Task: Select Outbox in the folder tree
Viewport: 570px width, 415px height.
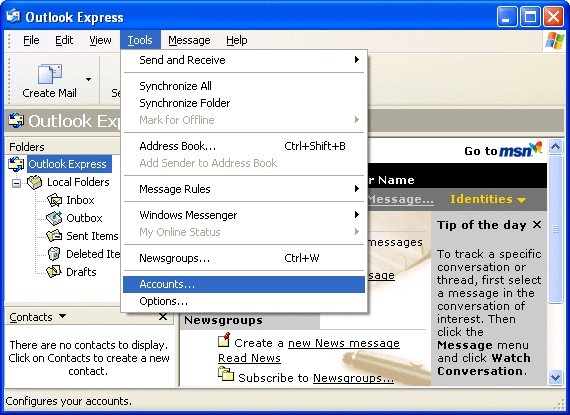Action: [x=84, y=218]
